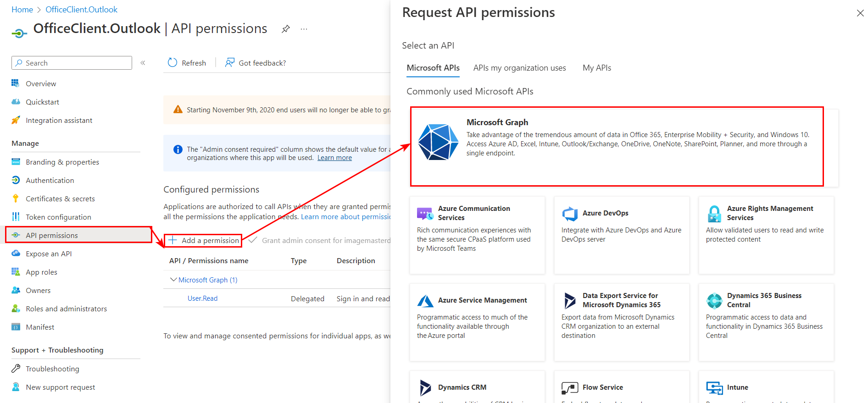
Task: Click the Owners people icon
Action: [16, 290]
